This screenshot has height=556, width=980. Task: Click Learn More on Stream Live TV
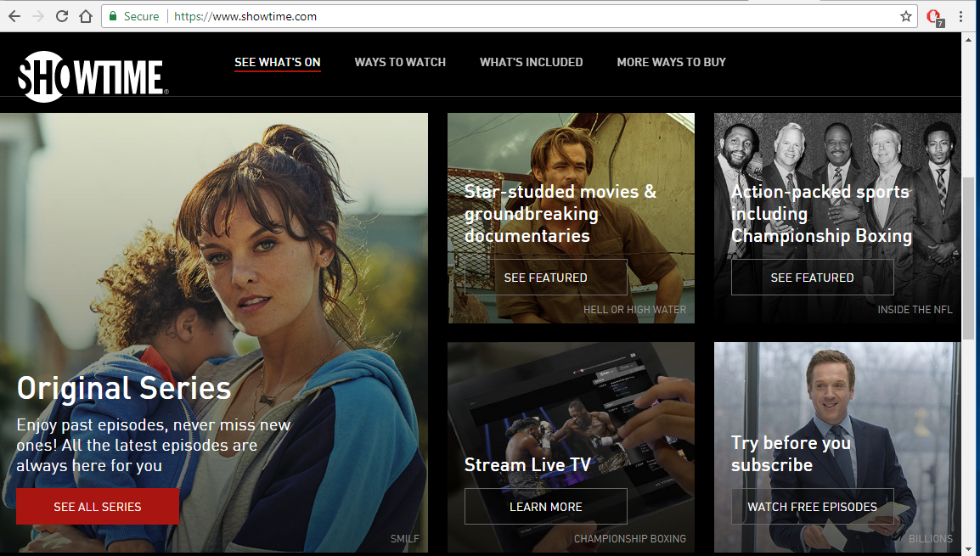546,507
